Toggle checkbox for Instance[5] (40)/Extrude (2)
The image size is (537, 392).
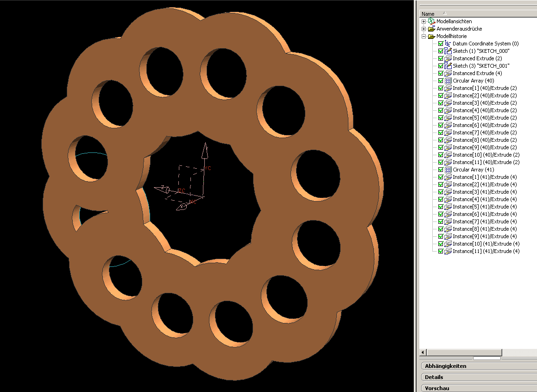coord(441,118)
